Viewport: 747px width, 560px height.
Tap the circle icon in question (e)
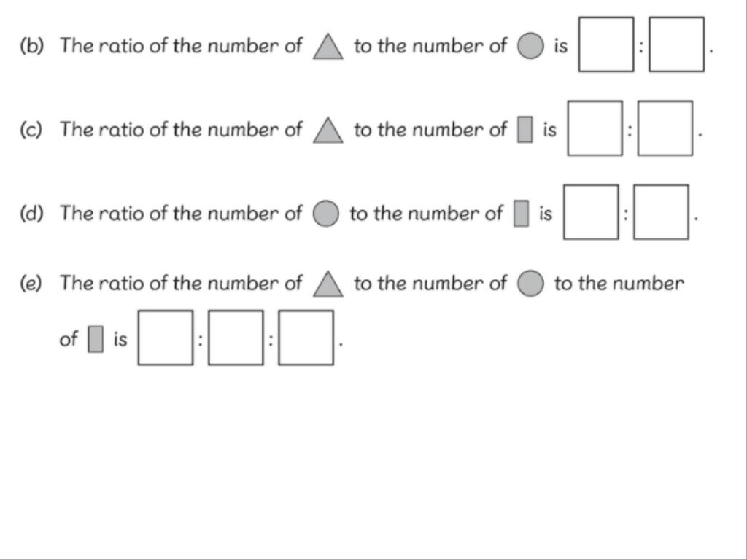click(531, 284)
